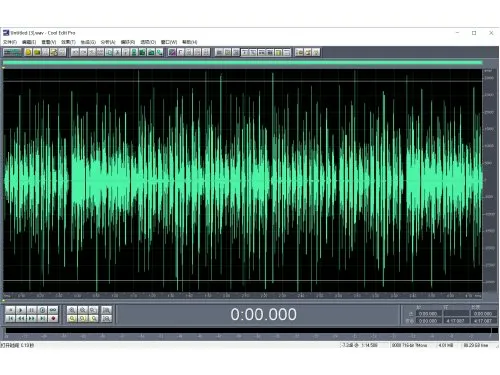Pause playback with the Pause button

(x=31, y=310)
